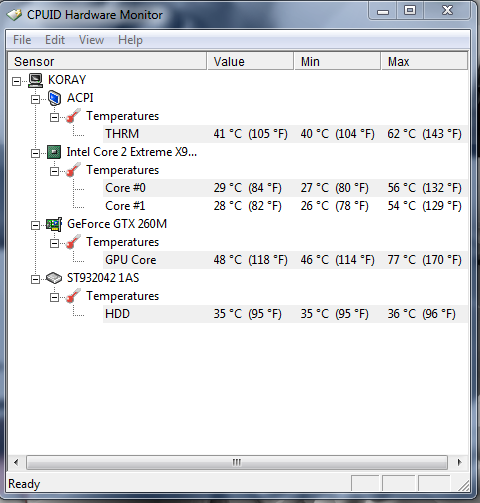Open the Help menu
Viewport: 480px width, 503px height.
pos(130,40)
